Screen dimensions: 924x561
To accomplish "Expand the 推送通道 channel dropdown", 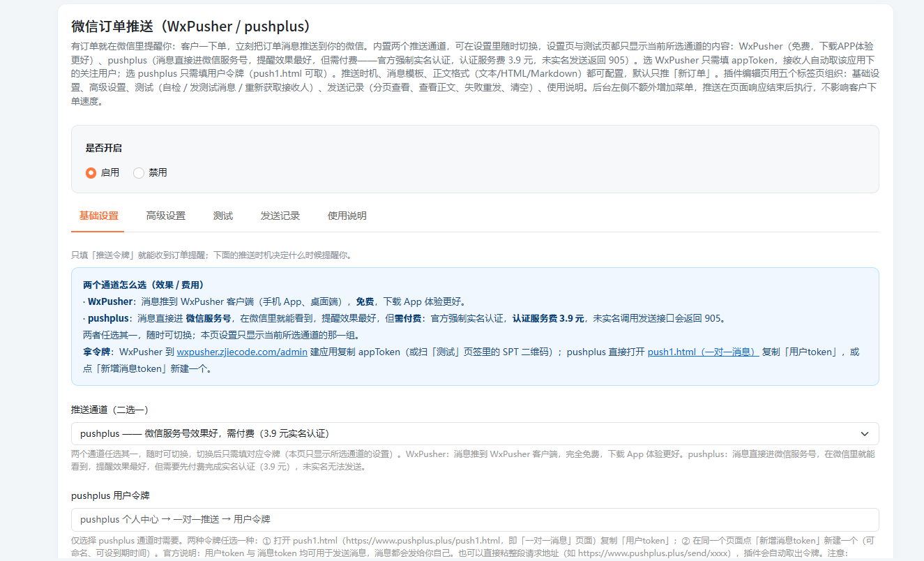I will [x=475, y=433].
